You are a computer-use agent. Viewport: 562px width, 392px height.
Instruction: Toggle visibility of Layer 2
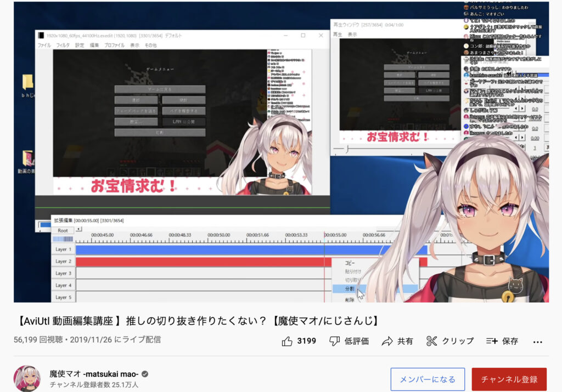63,262
